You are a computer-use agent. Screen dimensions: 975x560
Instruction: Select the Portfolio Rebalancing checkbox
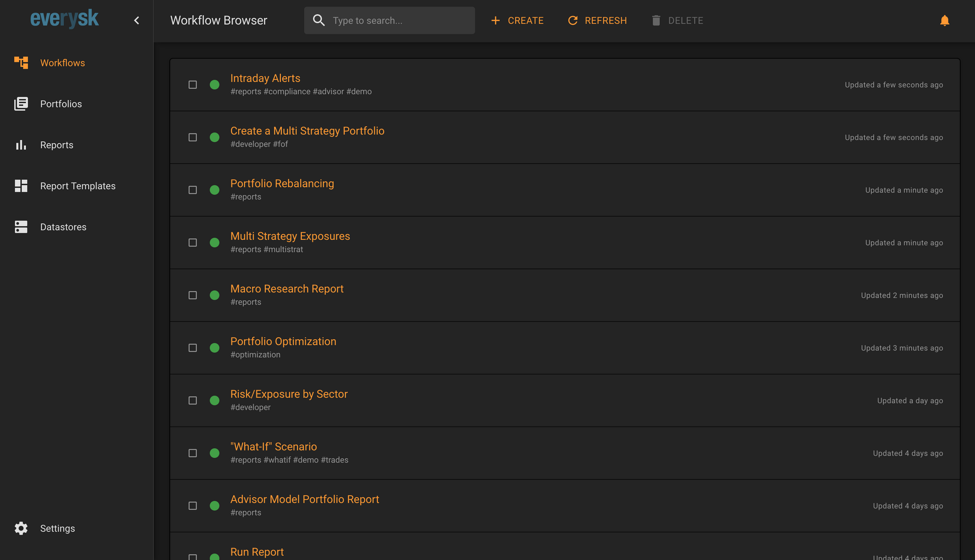pyautogui.click(x=192, y=190)
